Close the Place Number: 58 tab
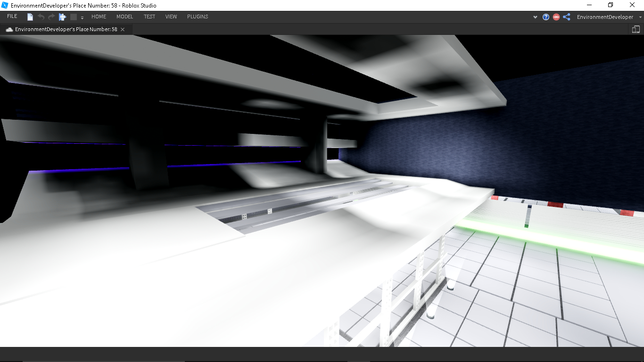Image resolution: width=644 pixels, height=362 pixels. coord(123,29)
